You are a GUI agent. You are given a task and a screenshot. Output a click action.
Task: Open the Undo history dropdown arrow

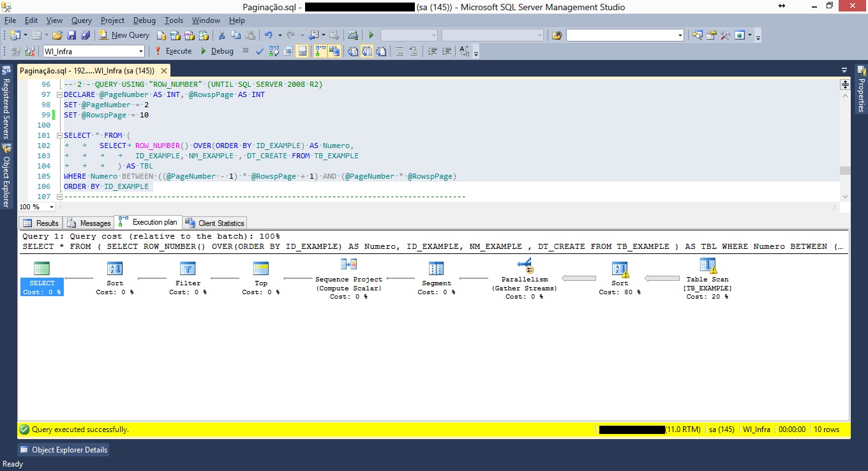tap(280, 35)
